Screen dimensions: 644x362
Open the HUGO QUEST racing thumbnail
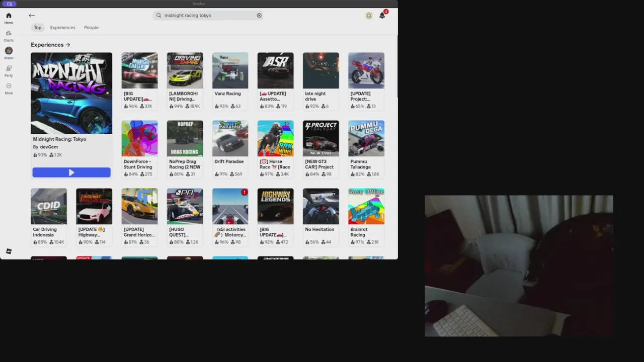tap(185, 206)
